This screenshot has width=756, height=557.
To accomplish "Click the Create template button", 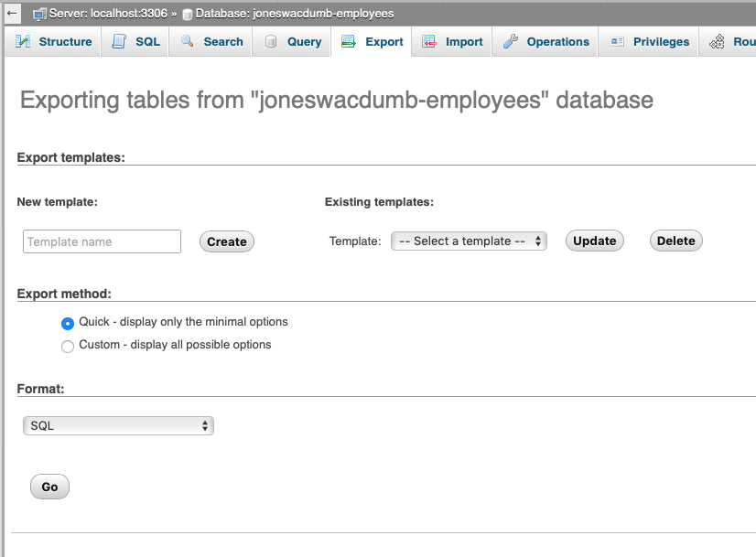I will (226, 241).
